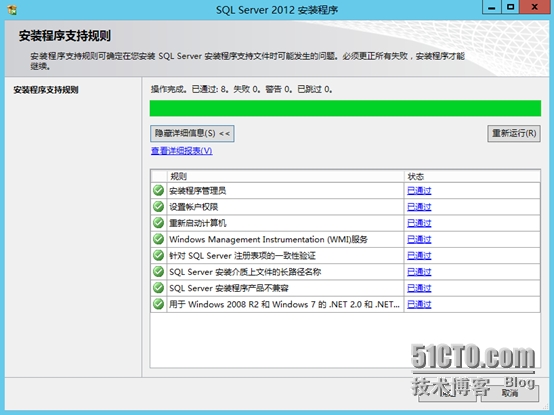The height and width of the screenshot is (415, 554).
Task: Rerun the checks with 重新运行(R)
Action: point(514,134)
